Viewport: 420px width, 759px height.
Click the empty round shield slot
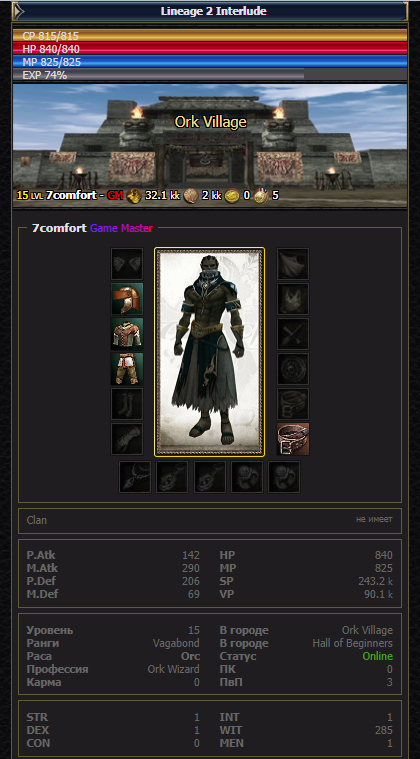click(293, 368)
